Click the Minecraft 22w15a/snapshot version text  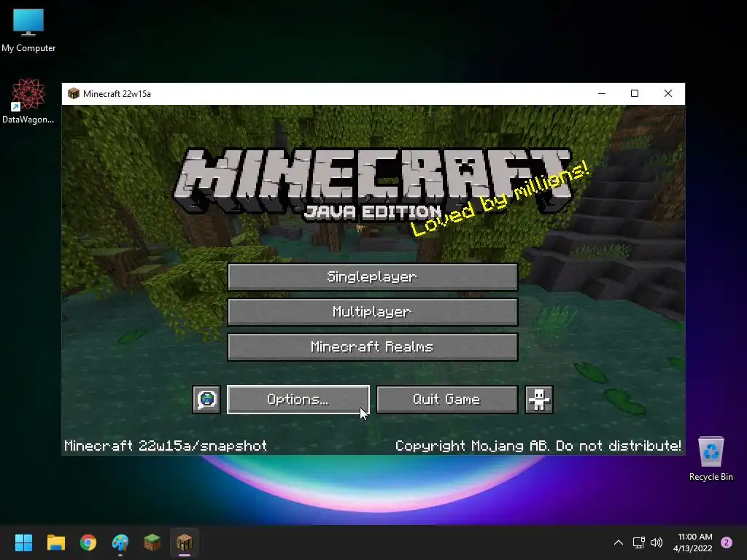click(x=166, y=446)
